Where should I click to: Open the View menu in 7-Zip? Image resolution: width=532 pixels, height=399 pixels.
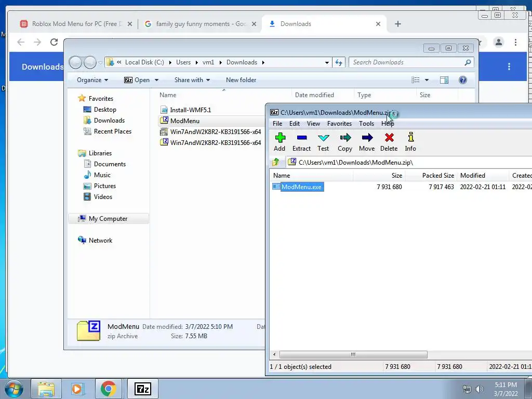coord(313,124)
